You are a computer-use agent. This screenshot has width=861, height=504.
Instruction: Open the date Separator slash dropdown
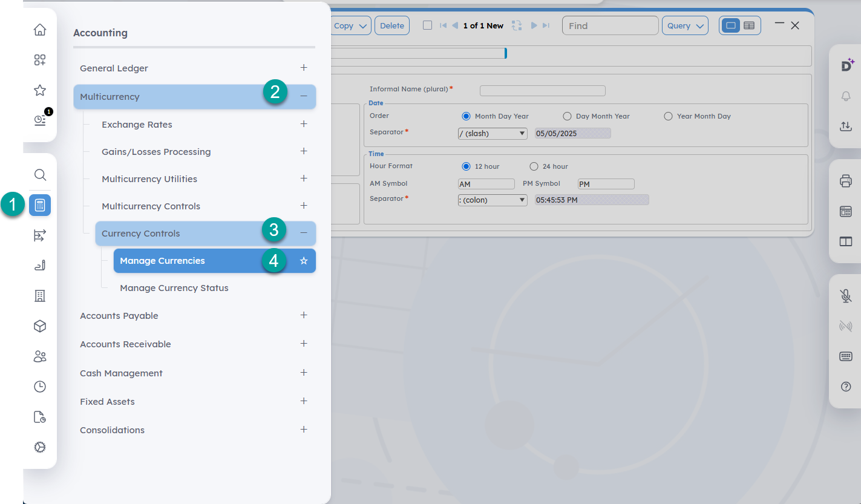(493, 134)
